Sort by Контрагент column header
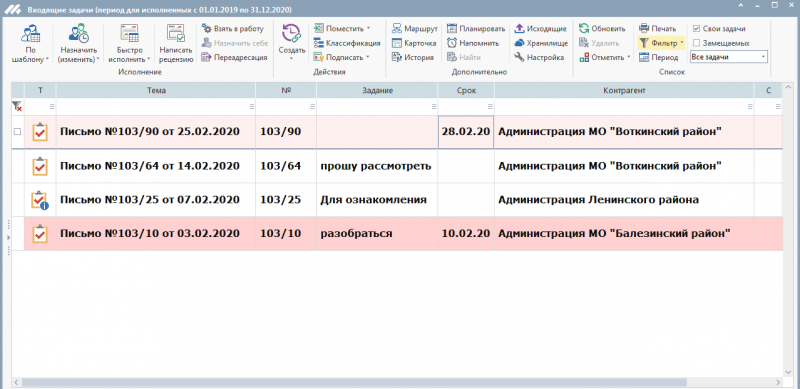Image resolution: width=800 pixels, height=389 pixels. point(624,90)
